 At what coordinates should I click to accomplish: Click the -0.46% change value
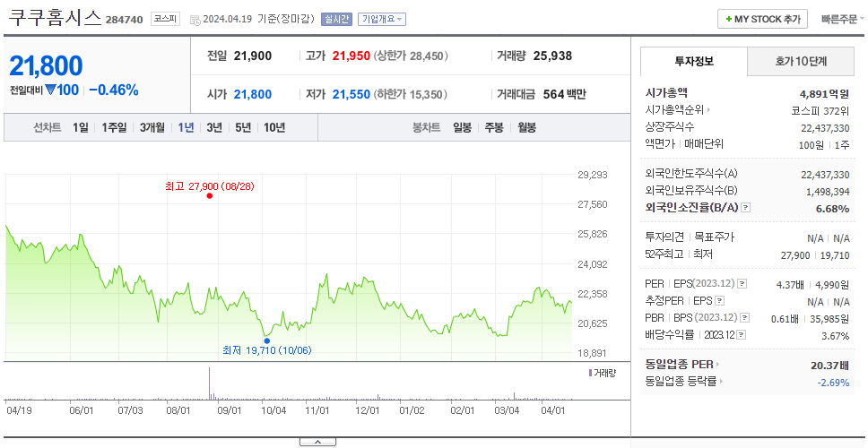(114, 90)
